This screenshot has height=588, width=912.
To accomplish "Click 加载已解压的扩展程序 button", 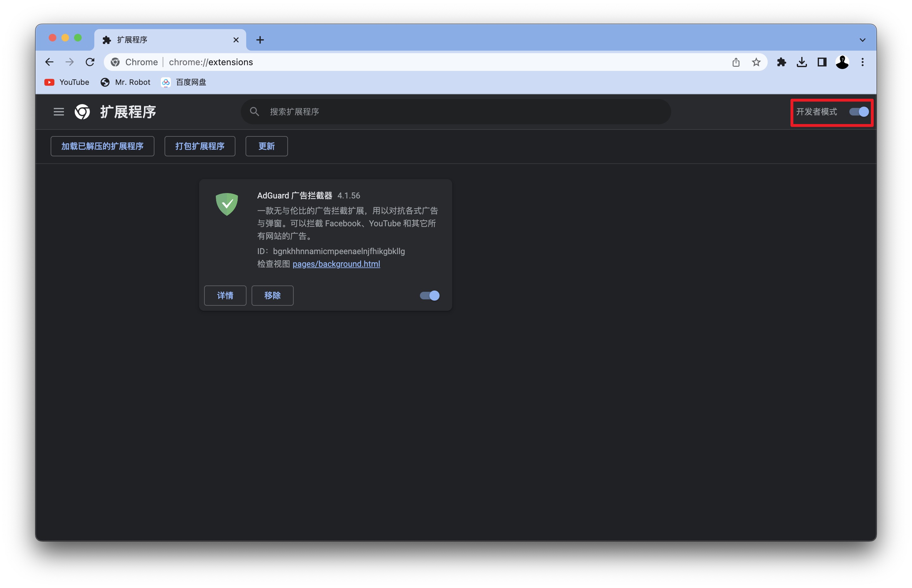I will pos(102,146).
